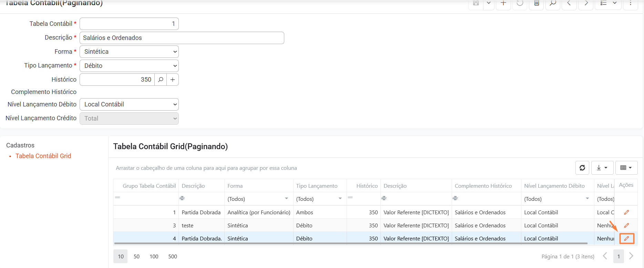Go to previous record with left arrow
Image resolution: width=644 pixels, height=268 pixels.
click(569, 3)
